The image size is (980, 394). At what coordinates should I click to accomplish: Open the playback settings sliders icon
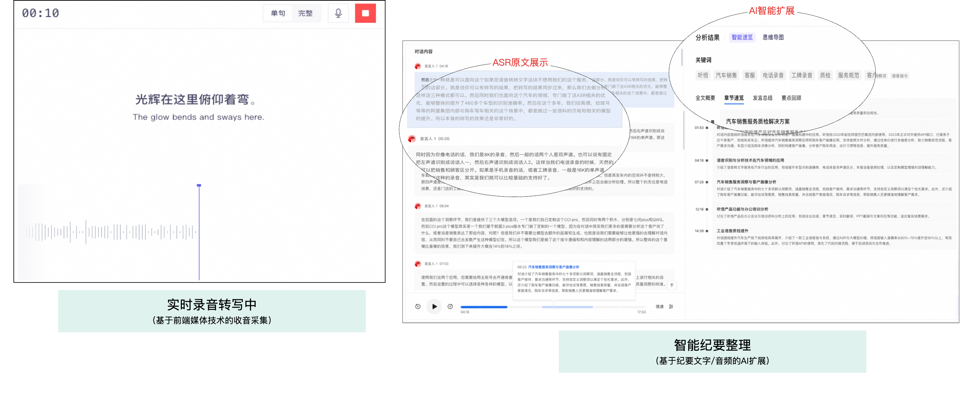[671, 306]
